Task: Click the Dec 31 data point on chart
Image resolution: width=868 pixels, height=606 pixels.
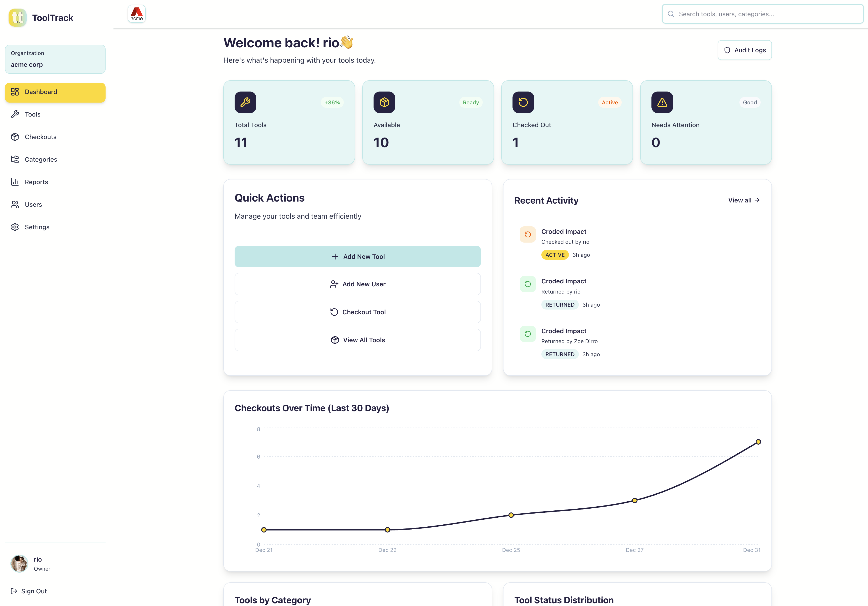Action: [758, 441]
